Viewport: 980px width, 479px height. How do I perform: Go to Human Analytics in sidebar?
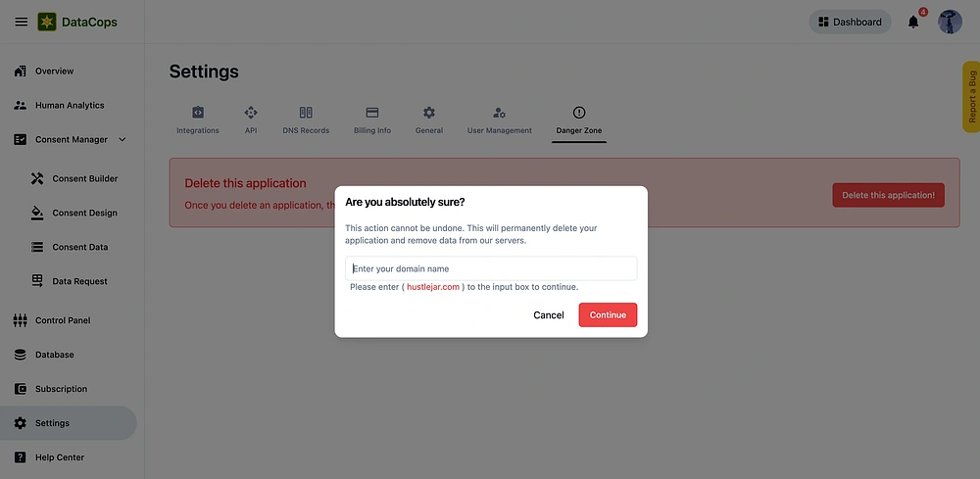(69, 106)
